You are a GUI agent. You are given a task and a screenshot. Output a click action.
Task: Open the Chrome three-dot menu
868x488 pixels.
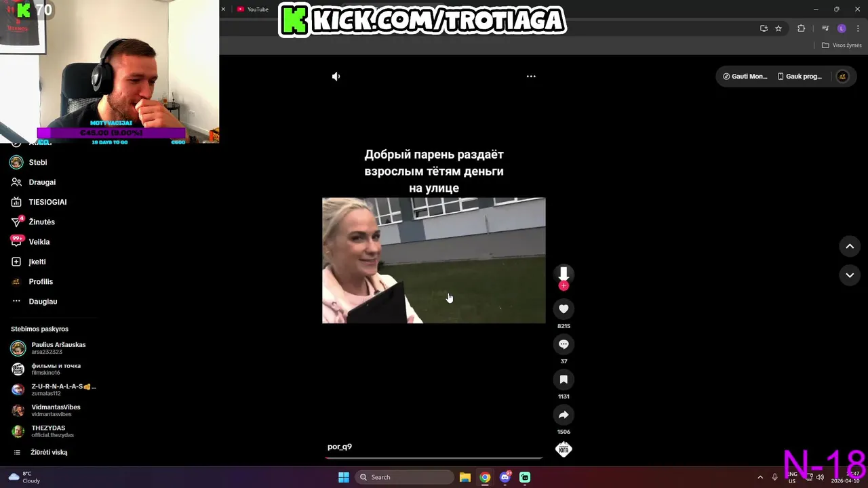(856, 28)
